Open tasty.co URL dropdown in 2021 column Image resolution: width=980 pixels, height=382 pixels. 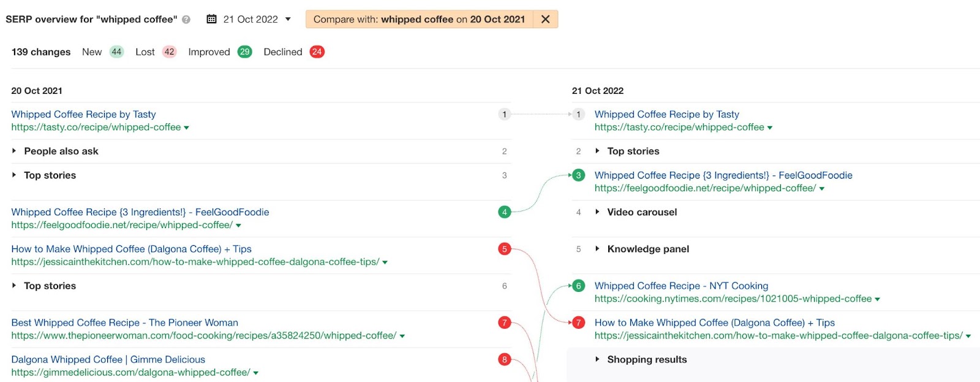(x=186, y=128)
